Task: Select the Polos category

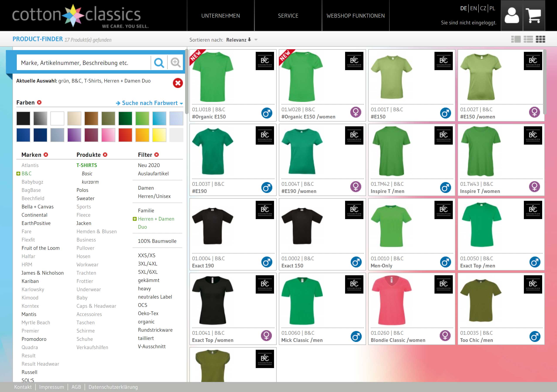Action: coord(82,190)
